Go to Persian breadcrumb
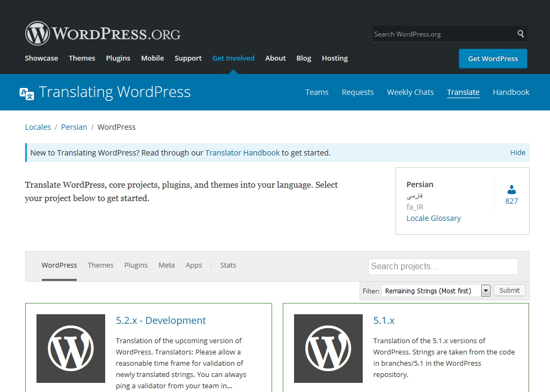The width and height of the screenshot is (550, 392). (74, 127)
